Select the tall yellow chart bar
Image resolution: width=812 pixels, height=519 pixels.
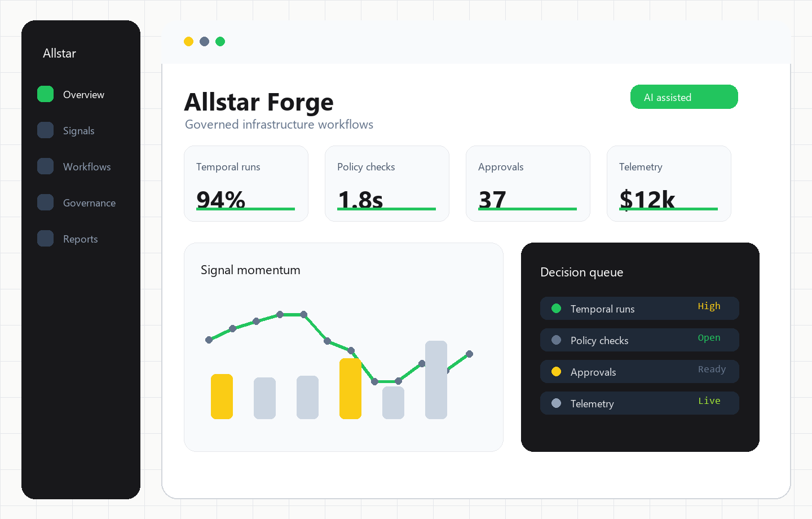click(x=350, y=389)
